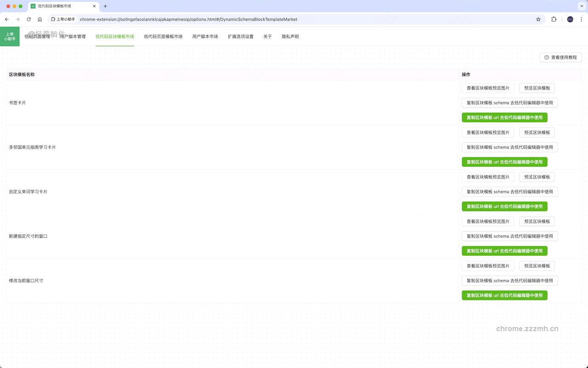Copy schema for 多邻国单元指南学习卡片
This screenshot has width=588, height=368.
click(510, 147)
